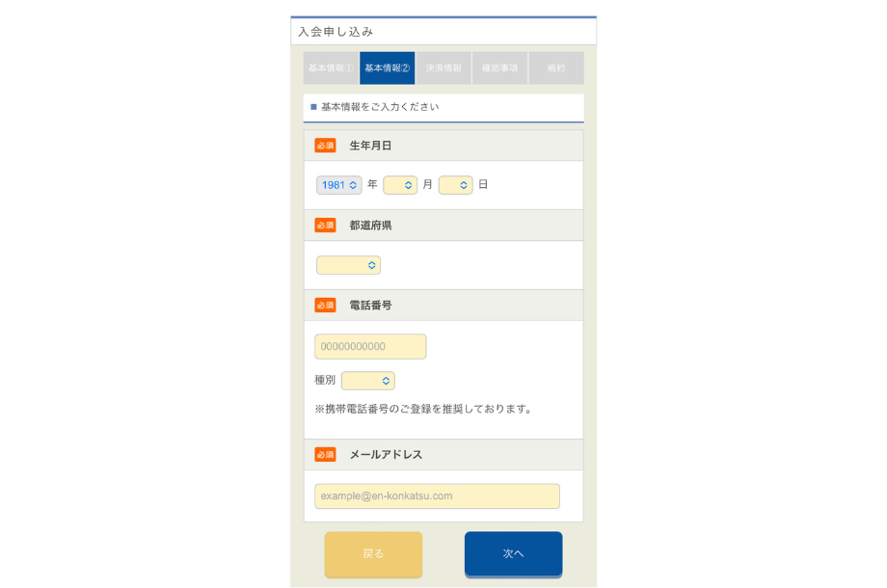Open the 確認事項 step tab
Screen dimensions: 887x588
(499, 68)
